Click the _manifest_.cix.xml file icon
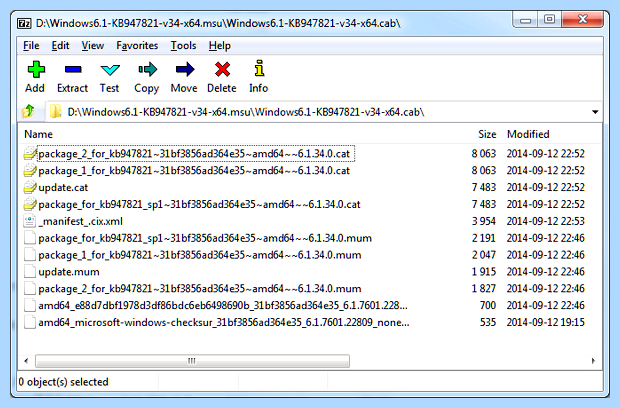Image resolution: width=620 pixels, height=408 pixels. 30,221
